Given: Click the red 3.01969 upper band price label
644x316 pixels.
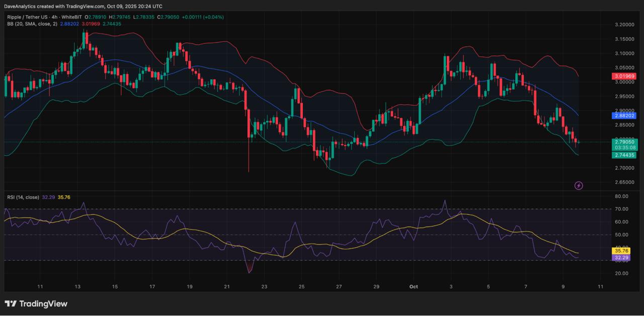Looking at the screenshot, I should click(x=624, y=76).
